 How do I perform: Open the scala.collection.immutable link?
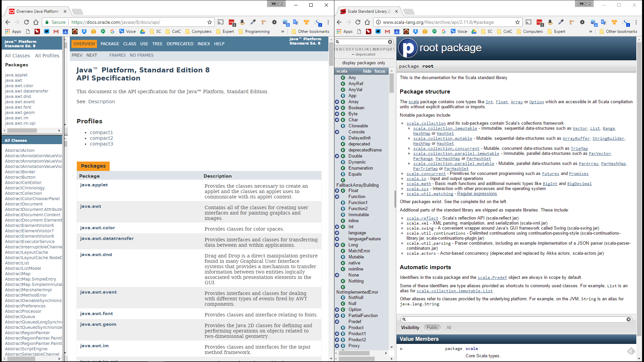point(445,128)
